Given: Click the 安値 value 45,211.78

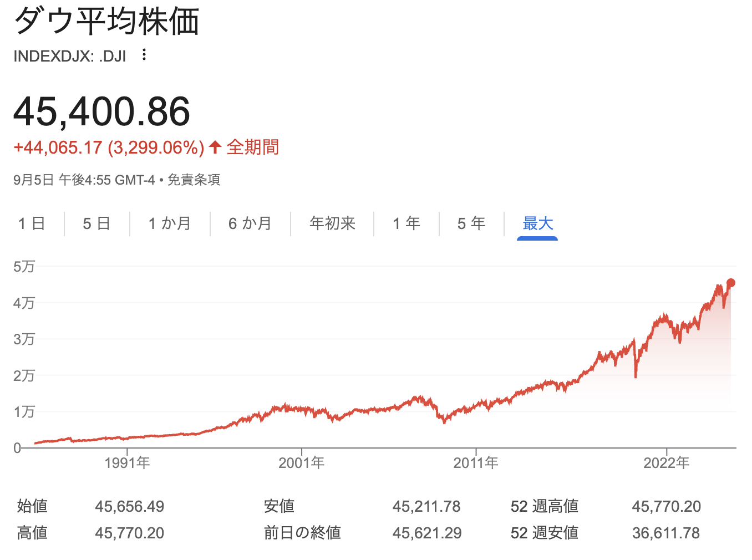Looking at the screenshot, I should pos(427,506).
